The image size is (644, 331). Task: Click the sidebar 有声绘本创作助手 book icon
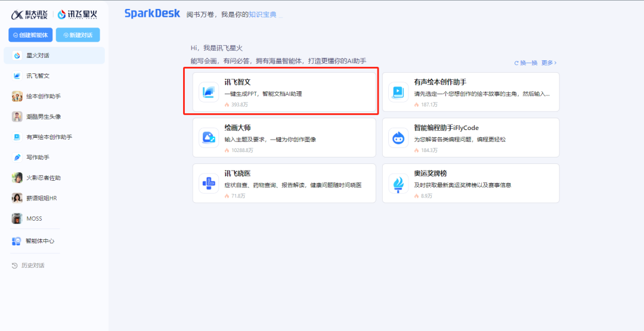[x=17, y=137]
